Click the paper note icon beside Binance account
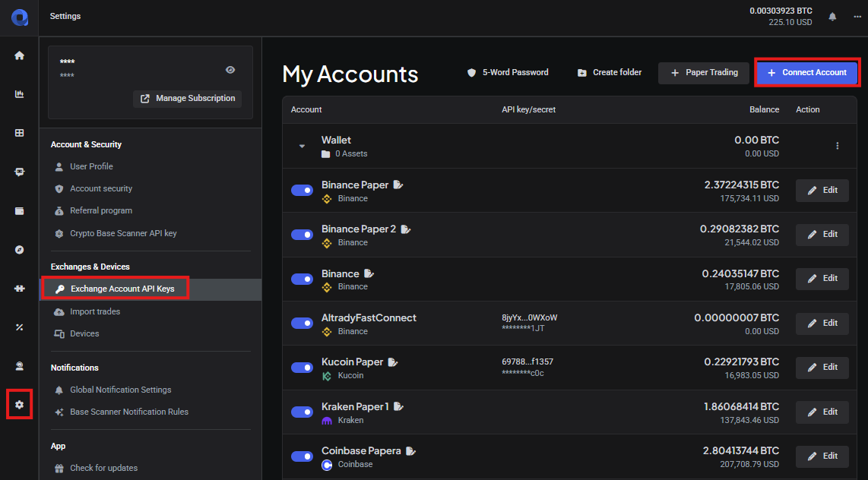Image resolution: width=868 pixels, height=480 pixels. click(x=369, y=273)
